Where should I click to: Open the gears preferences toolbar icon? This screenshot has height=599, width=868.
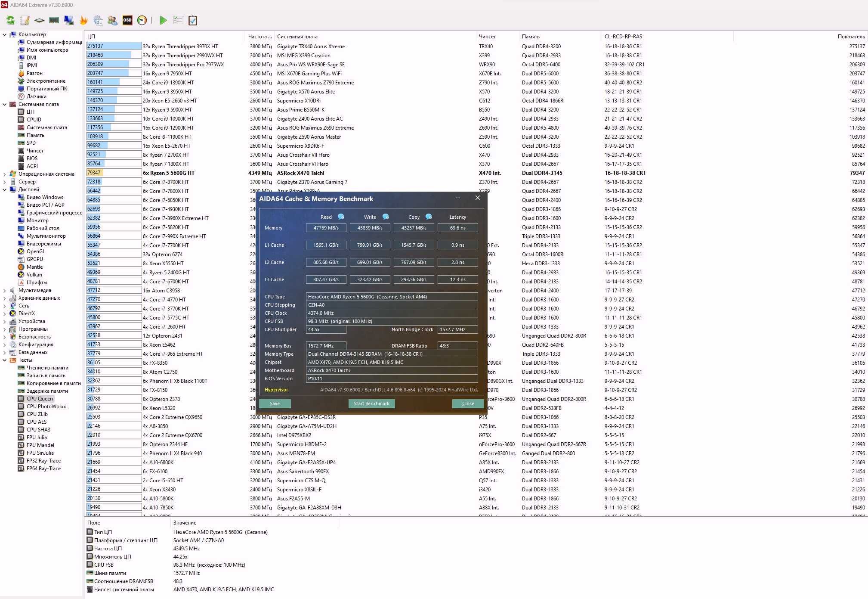click(98, 20)
